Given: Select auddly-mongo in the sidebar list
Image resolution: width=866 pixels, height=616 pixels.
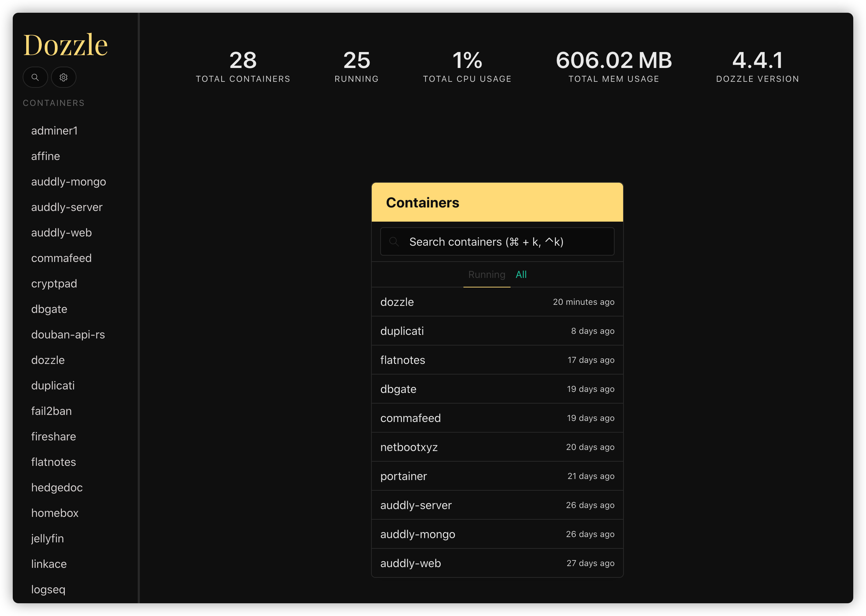Looking at the screenshot, I should (x=69, y=182).
